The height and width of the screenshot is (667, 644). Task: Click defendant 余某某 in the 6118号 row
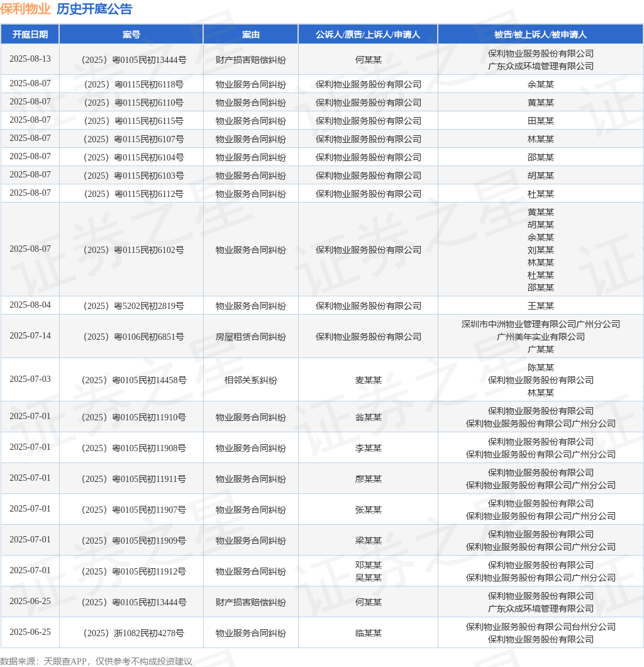[x=541, y=85]
